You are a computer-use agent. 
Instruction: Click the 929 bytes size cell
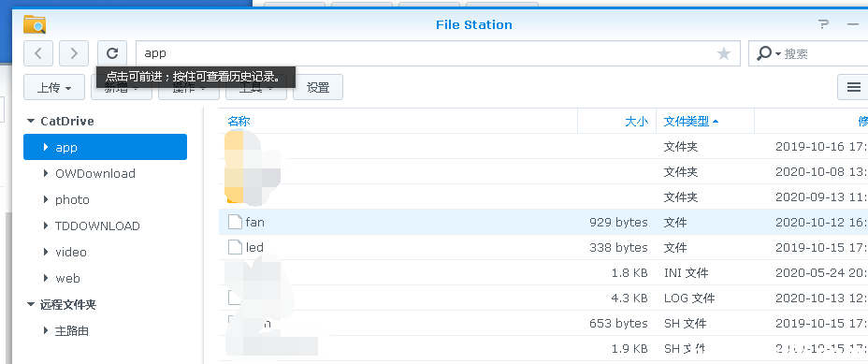tap(618, 222)
